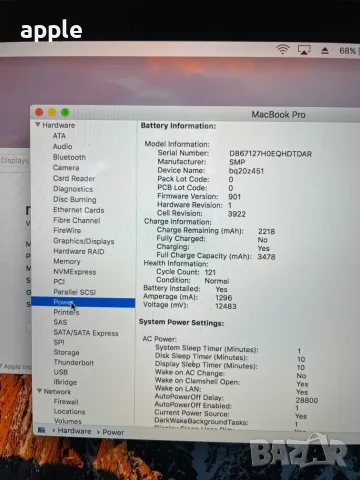Select Thunderbolt in the sidebar

coord(74,362)
